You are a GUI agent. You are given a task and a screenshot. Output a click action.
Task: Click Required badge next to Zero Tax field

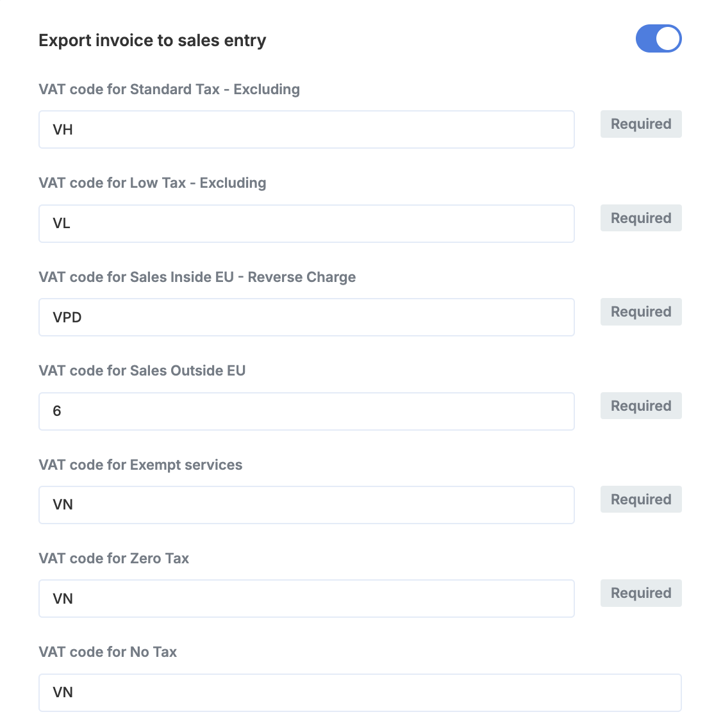[x=641, y=593]
